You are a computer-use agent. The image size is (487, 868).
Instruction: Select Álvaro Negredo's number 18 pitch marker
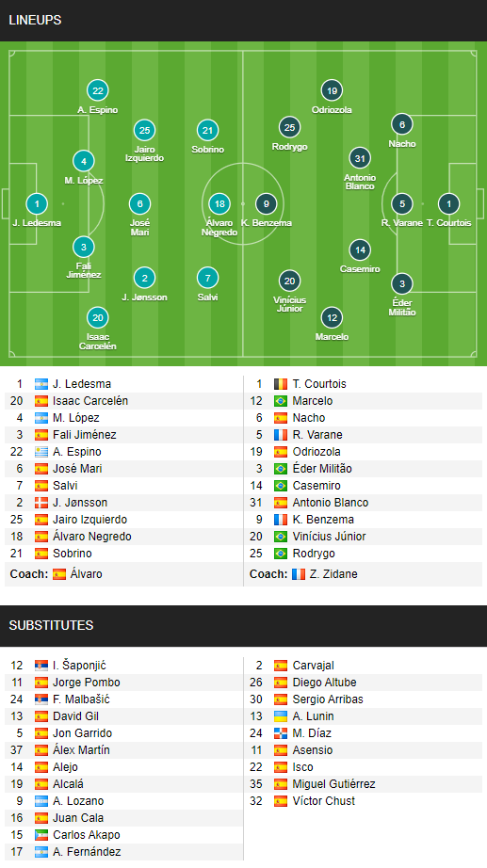click(219, 203)
